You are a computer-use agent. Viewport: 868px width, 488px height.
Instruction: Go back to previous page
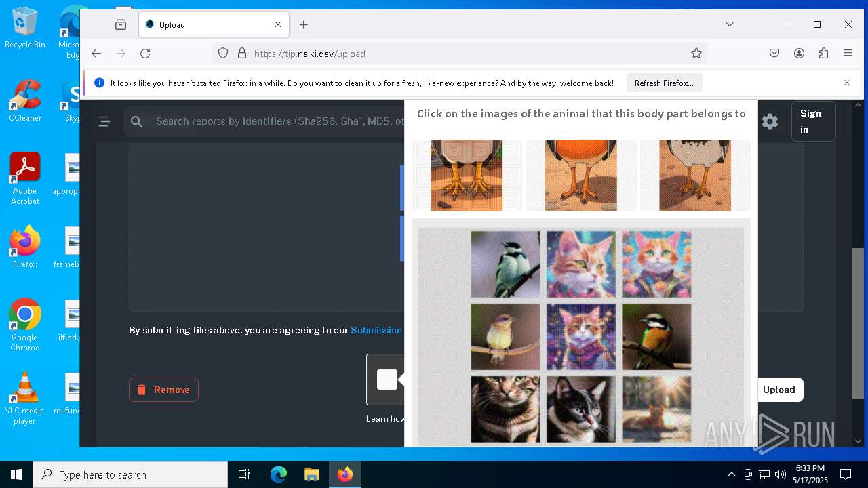[96, 54]
